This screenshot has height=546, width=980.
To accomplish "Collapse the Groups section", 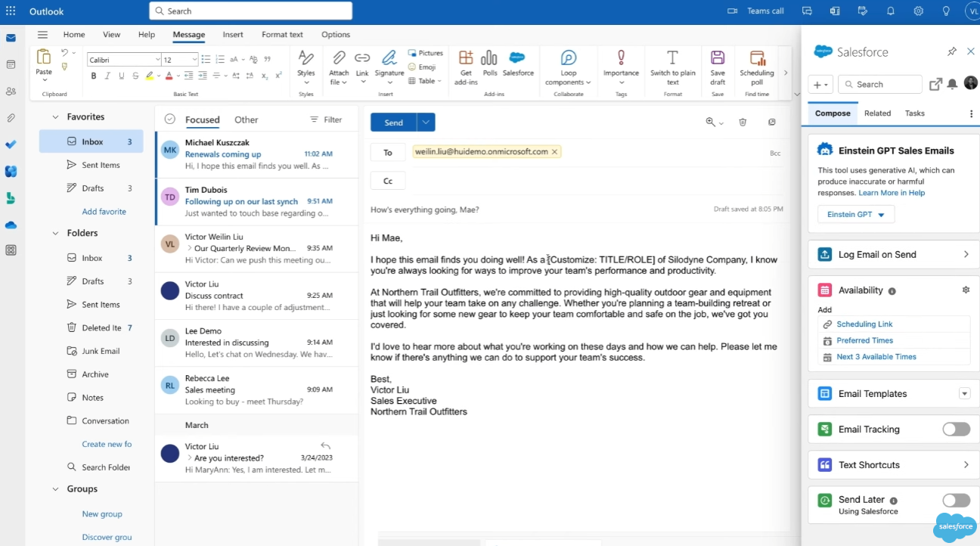I will tap(55, 489).
